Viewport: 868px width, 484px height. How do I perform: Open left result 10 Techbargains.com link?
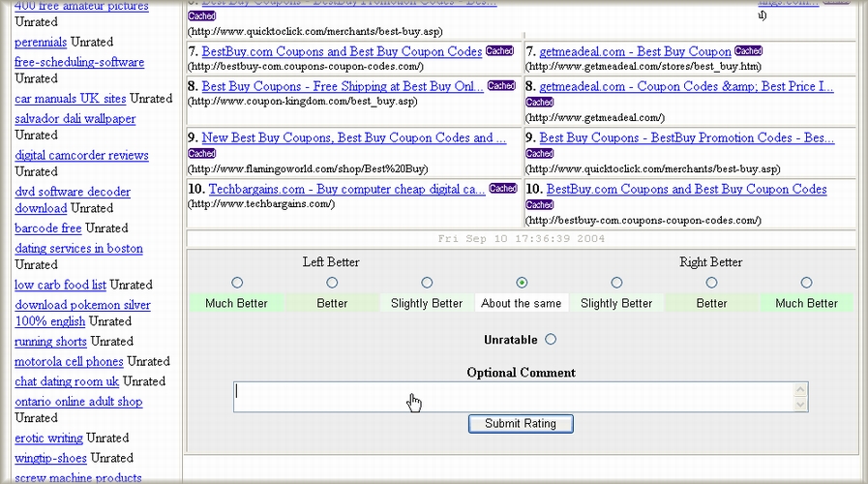tap(347, 190)
